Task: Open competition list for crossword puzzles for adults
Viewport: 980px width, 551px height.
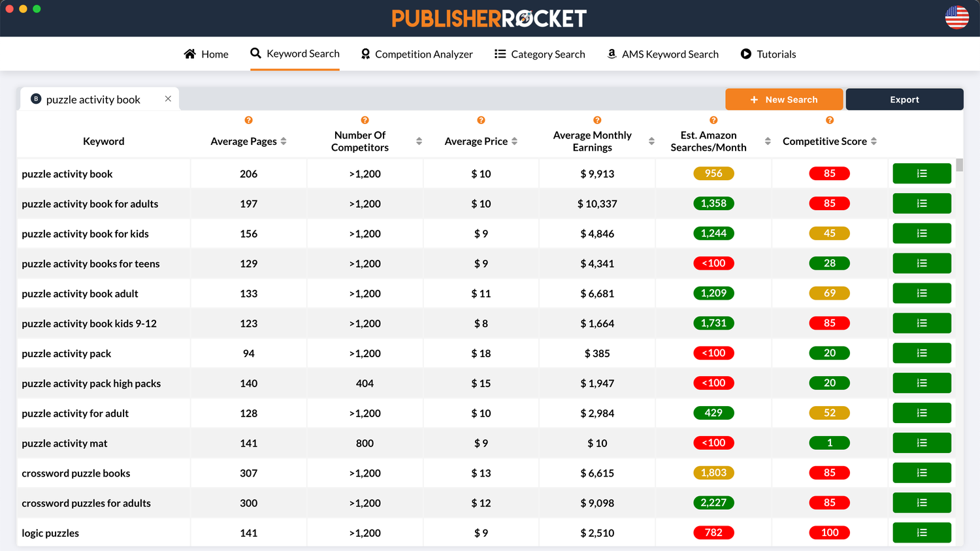Action: tap(922, 503)
